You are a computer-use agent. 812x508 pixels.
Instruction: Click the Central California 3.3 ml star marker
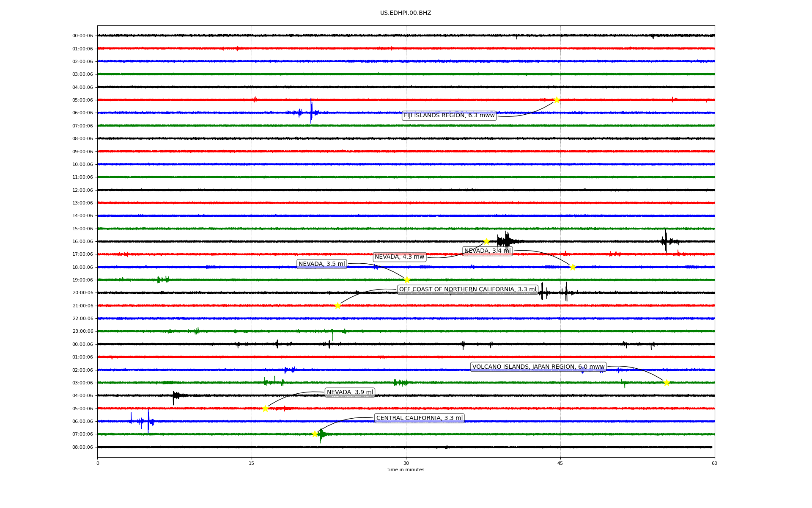tap(315, 434)
